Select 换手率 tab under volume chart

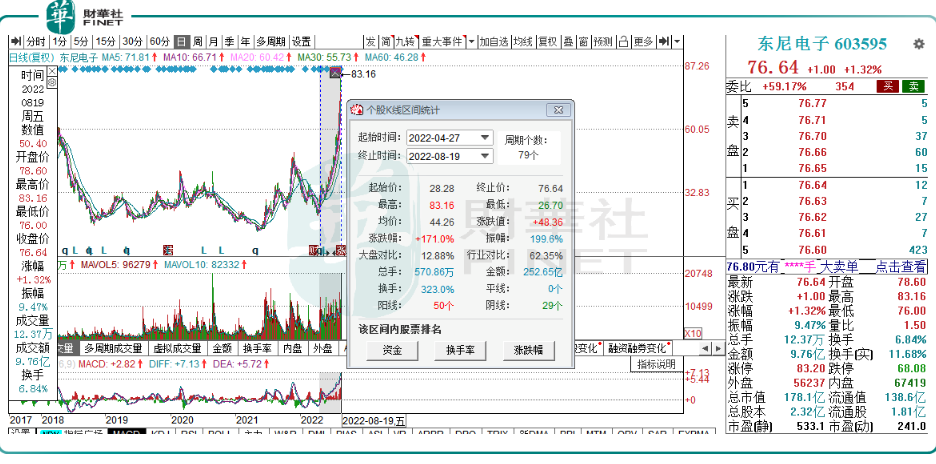click(x=258, y=348)
